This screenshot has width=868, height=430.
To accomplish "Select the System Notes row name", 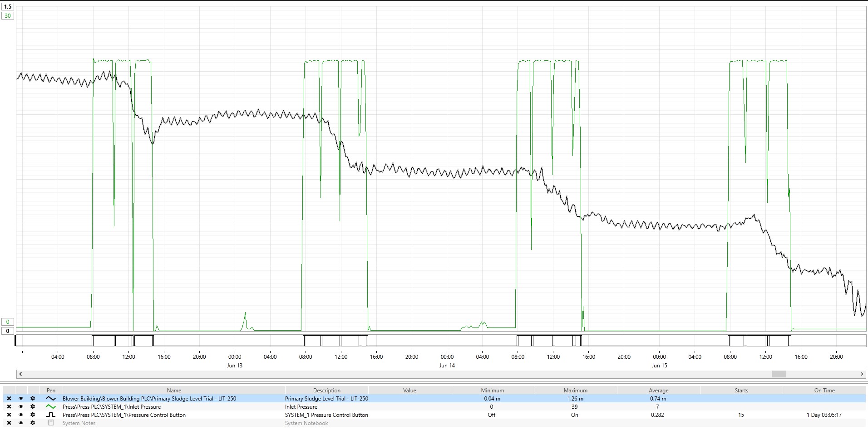I will click(x=79, y=423).
